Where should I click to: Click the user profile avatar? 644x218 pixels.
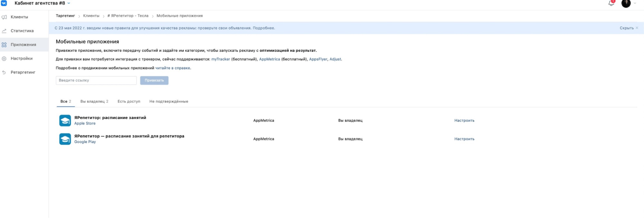[x=626, y=4]
